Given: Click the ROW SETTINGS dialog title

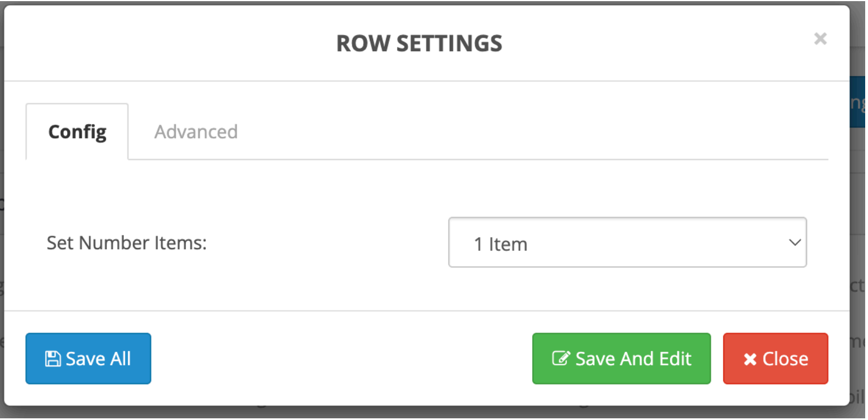Looking at the screenshot, I should tap(419, 43).
